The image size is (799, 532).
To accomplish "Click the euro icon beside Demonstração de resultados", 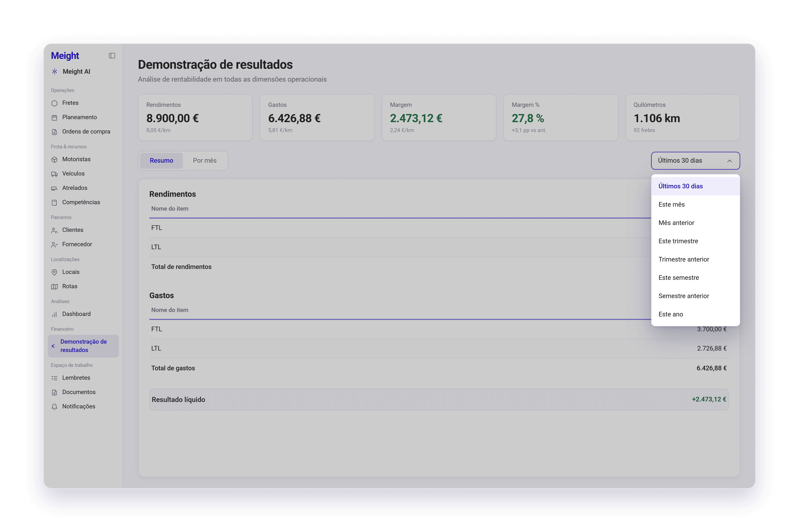I will coord(53,346).
